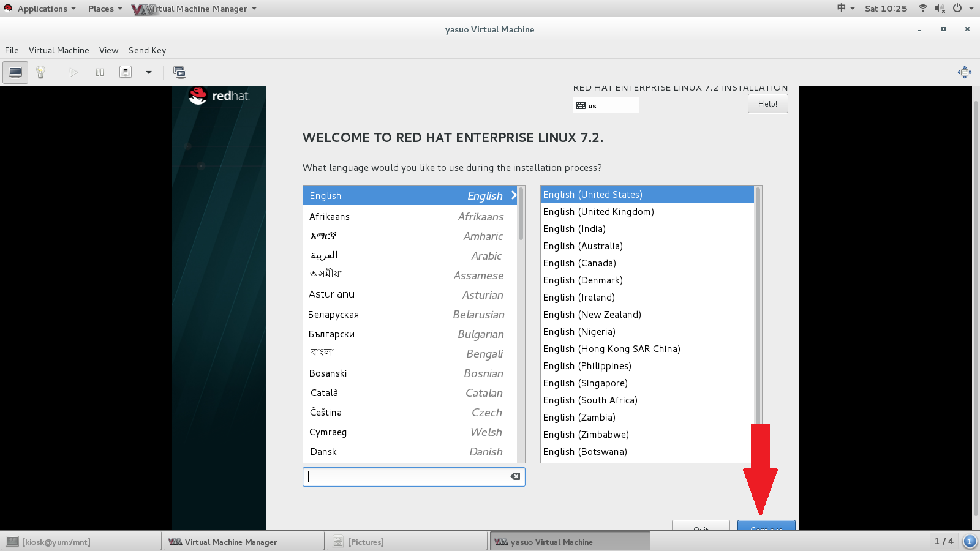The width and height of the screenshot is (980, 551).
Task: Pause the virtual machine
Action: [100, 72]
